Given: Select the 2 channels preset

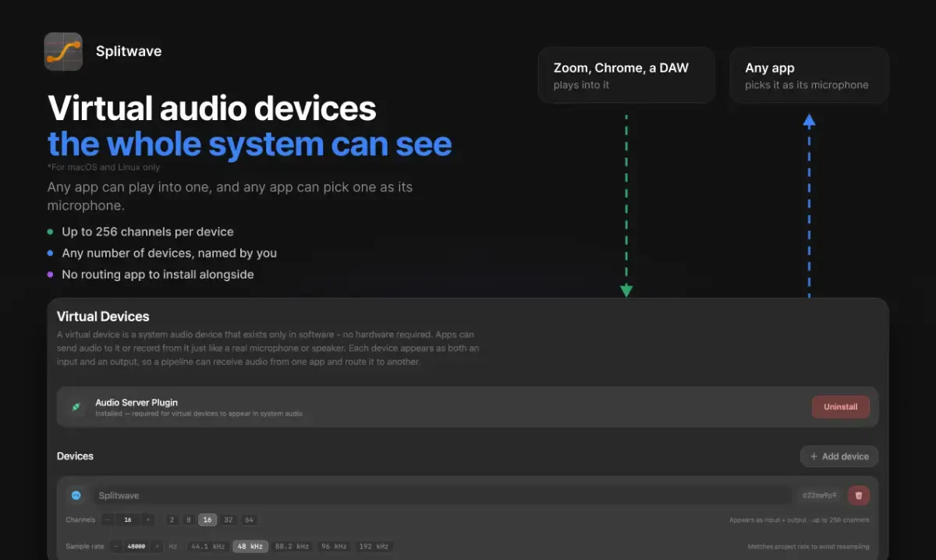Looking at the screenshot, I should pos(172,519).
